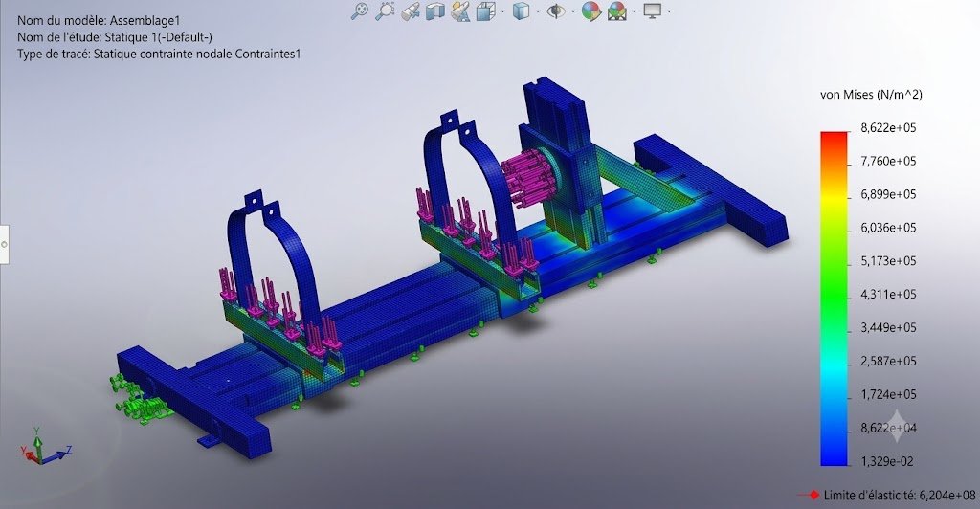The width and height of the screenshot is (980, 509).
Task: Activate the Section View tool
Action: [x=435, y=11]
